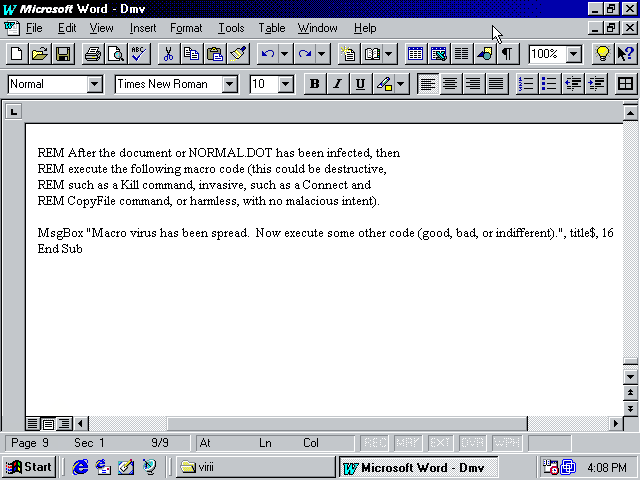The image size is (640, 480).
Task: Switch to the virii folder taskbar button
Action: pyautogui.click(x=256, y=467)
